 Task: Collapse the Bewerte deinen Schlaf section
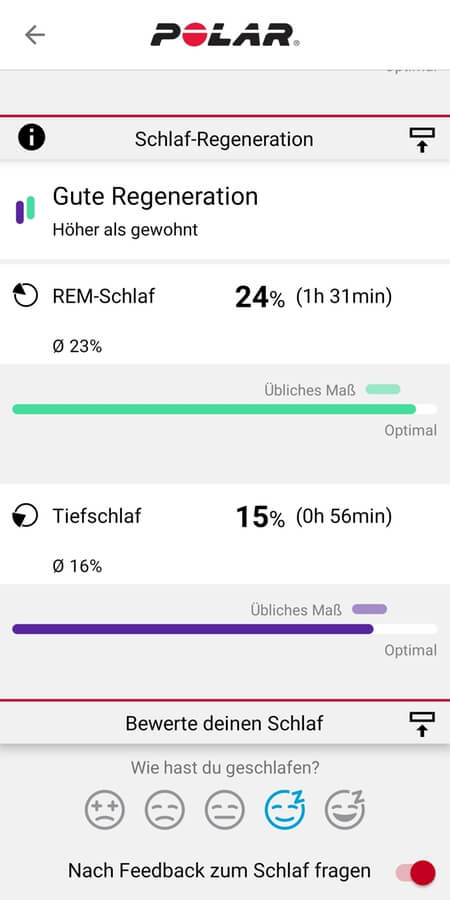coord(422,724)
